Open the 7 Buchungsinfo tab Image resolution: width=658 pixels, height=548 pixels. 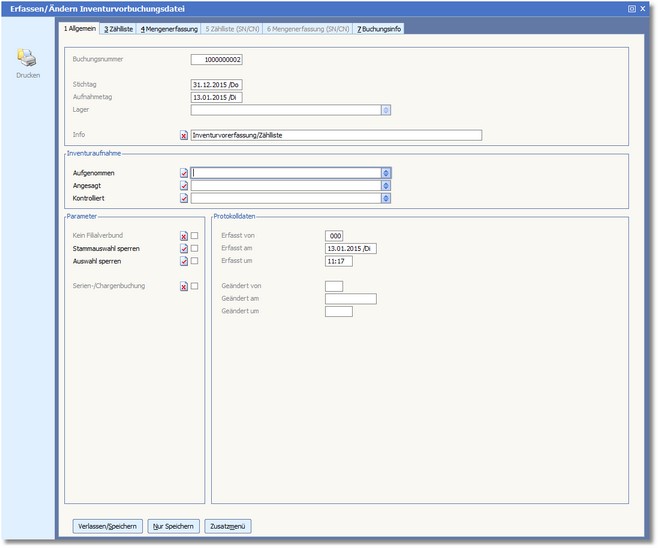pos(380,29)
